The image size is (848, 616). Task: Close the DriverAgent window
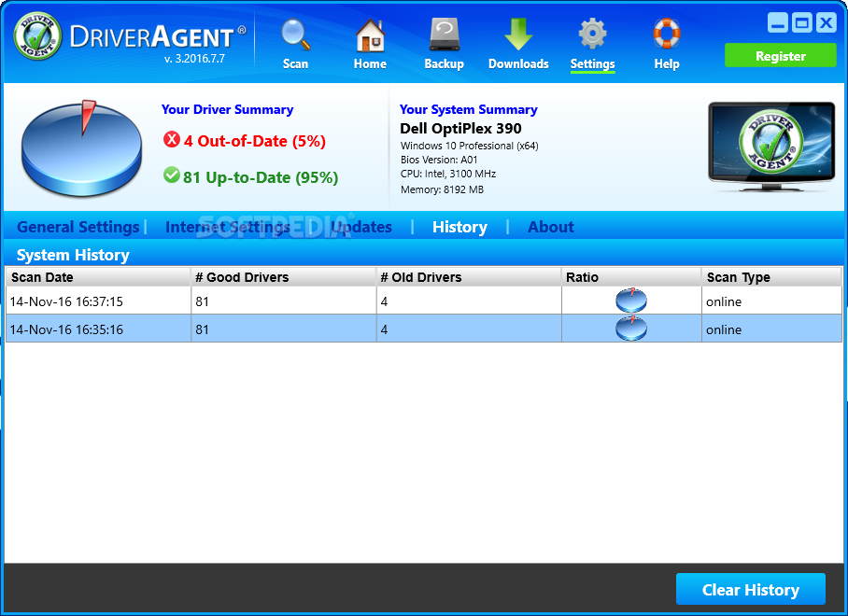827,22
